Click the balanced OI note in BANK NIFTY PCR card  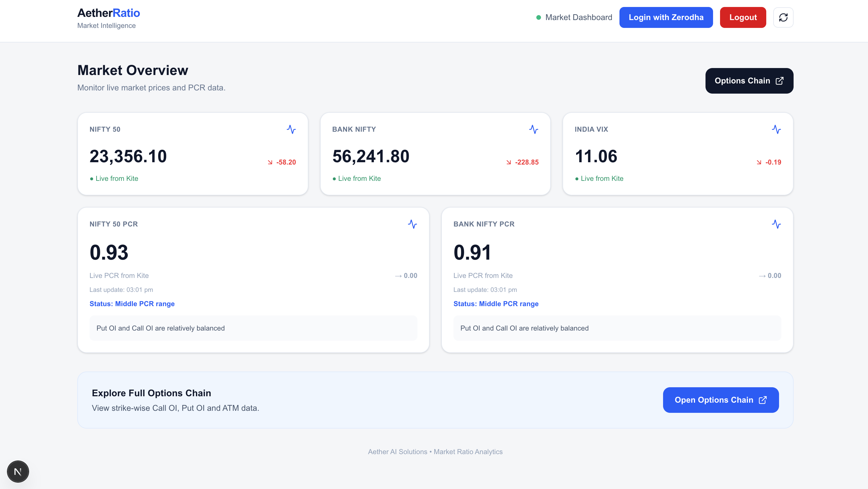(x=617, y=328)
